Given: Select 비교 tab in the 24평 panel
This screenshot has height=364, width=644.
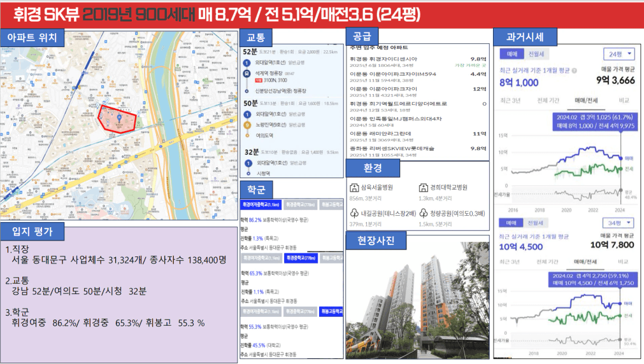Looking at the screenshot, I should coord(624,101).
